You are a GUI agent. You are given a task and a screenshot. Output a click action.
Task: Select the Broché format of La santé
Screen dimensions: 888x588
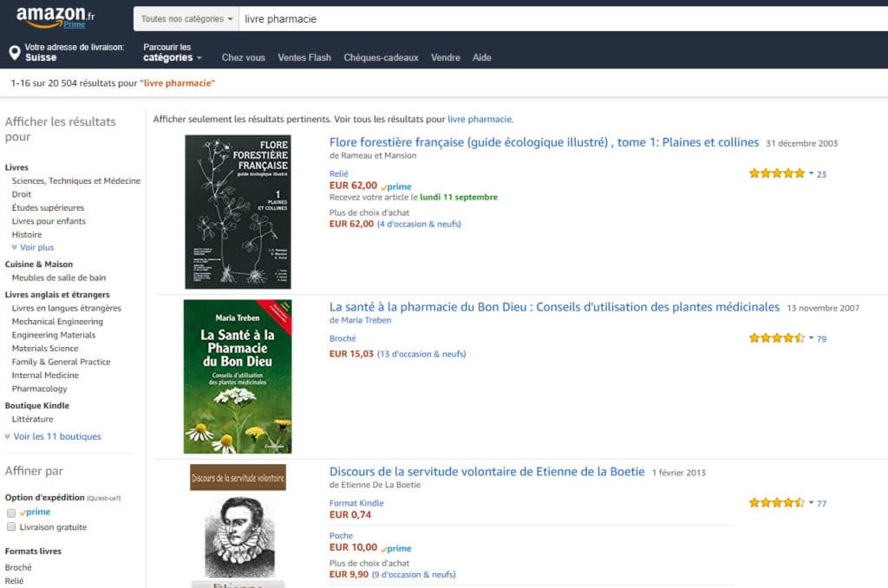coord(343,338)
